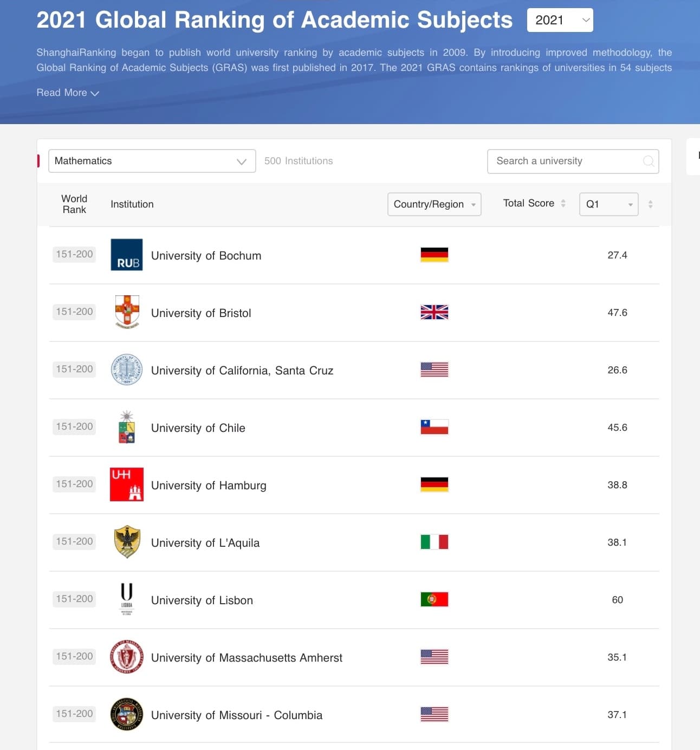This screenshot has height=750, width=700.
Task: Click the score 47.6 for Bristol
Action: (617, 313)
